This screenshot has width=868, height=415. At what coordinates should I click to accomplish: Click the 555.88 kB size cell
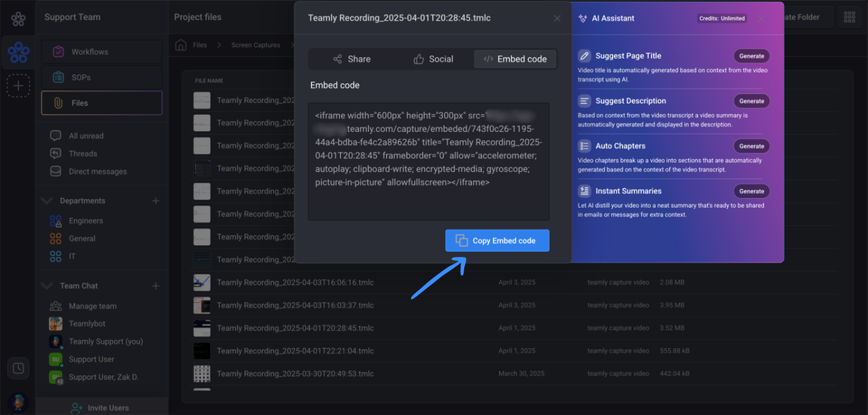click(674, 351)
